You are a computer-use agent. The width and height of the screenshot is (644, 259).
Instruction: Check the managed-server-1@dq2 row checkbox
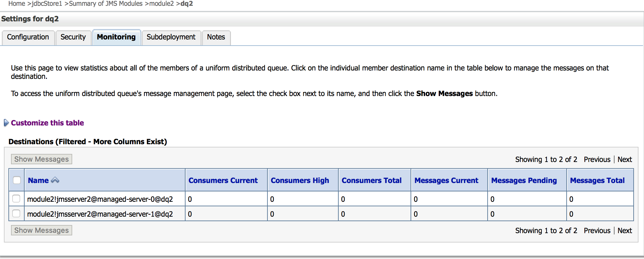pos(16,213)
